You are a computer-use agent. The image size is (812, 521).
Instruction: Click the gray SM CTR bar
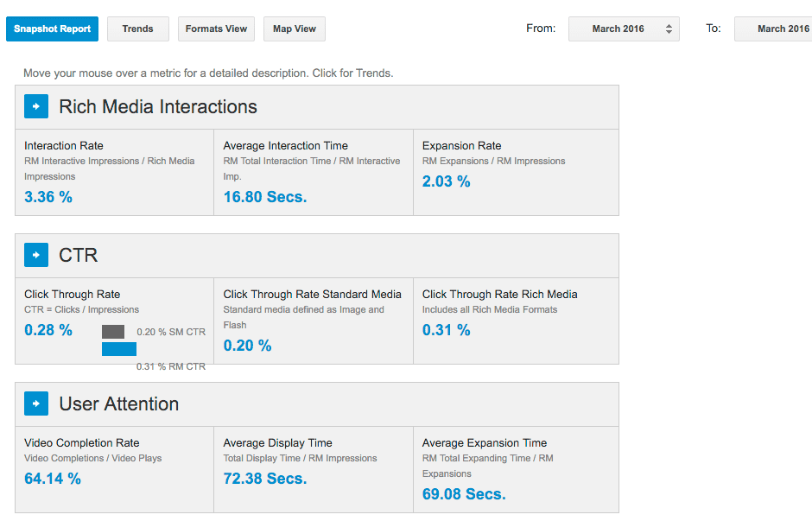click(x=113, y=332)
